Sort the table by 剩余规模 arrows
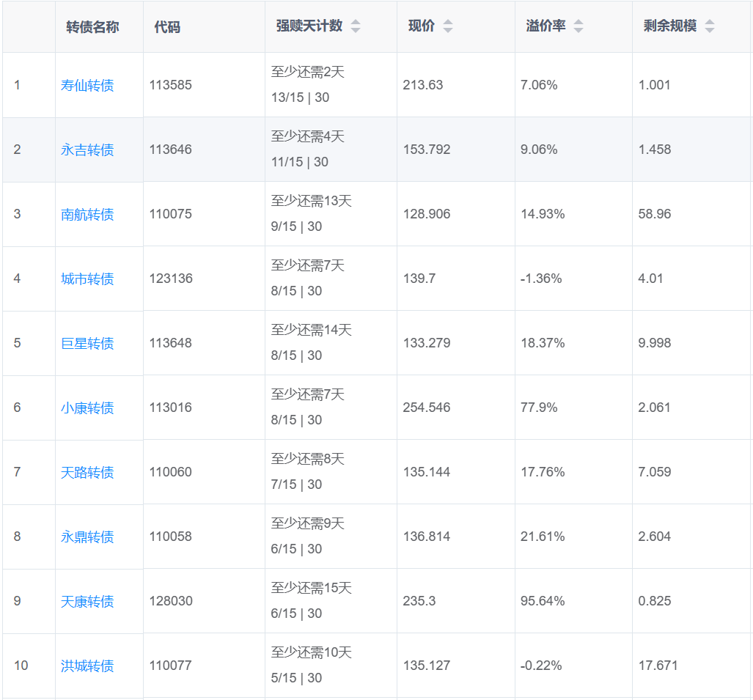Screen dimensions: 753x700 [x=709, y=26]
